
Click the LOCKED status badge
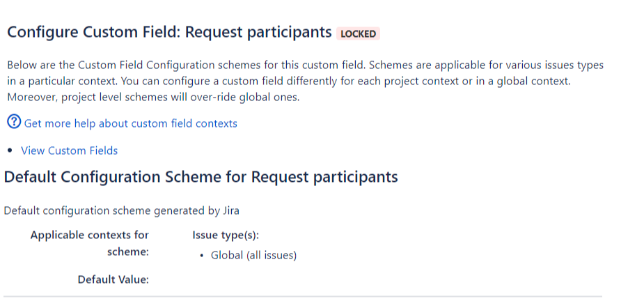pyautogui.click(x=359, y=33)
